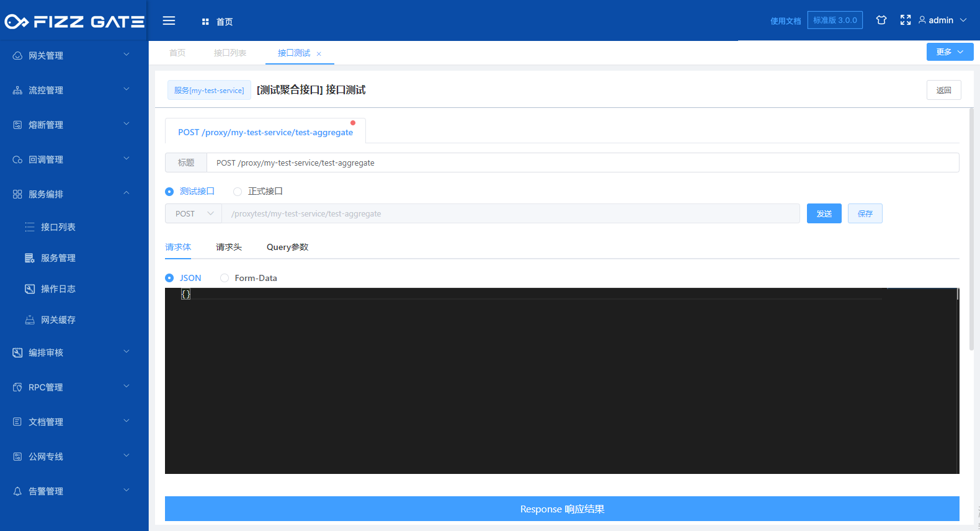Click the Fizz Gate logo
The height and width of the screenshot is (531, 980).
click(74, 22)
